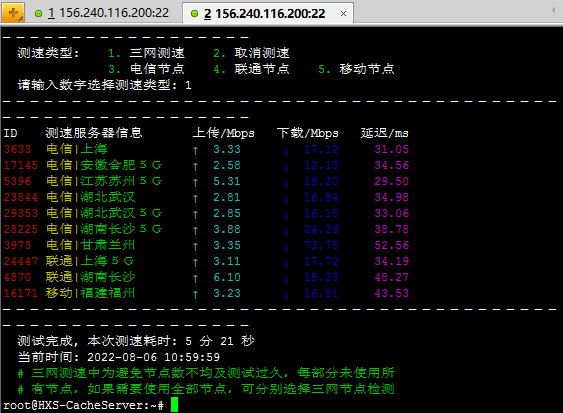
Task: Click the 电信|上海 server name
Action: [76, 149]
